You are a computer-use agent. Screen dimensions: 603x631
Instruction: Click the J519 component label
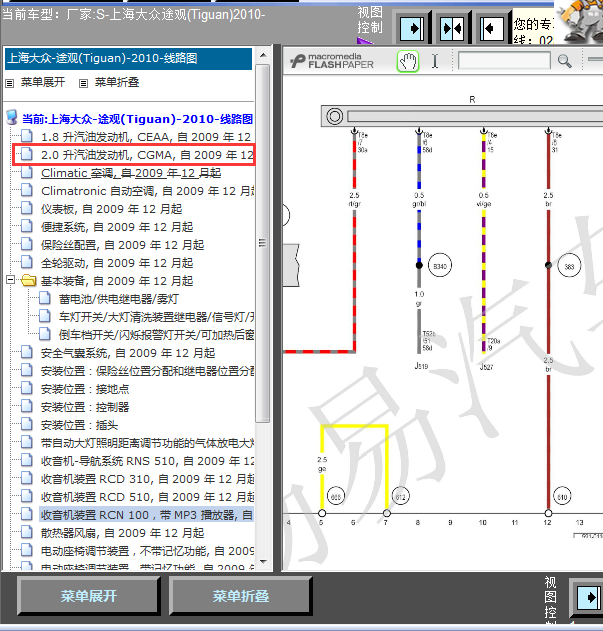[x=421, y=366]
